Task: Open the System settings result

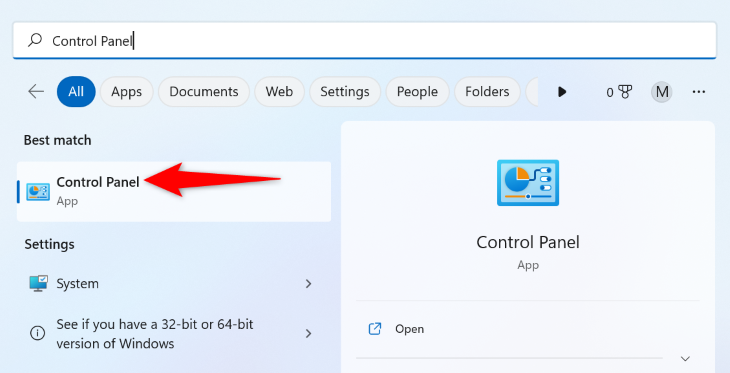Action: tap(174, 284)
